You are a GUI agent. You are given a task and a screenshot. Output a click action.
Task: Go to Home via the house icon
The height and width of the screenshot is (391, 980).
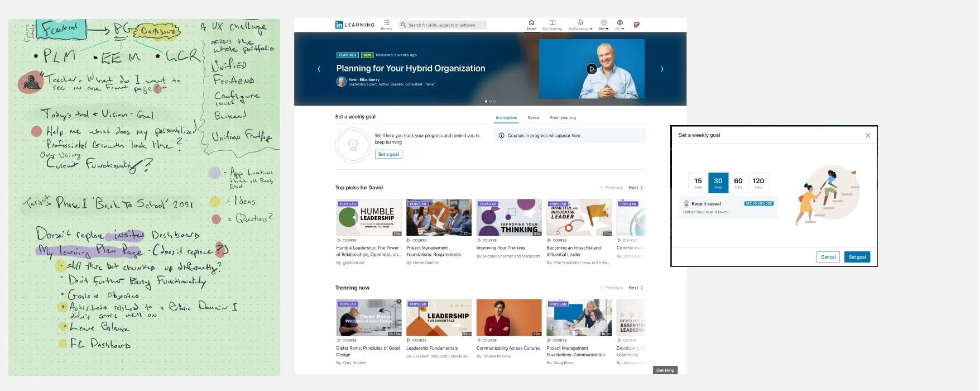point(531,23)
